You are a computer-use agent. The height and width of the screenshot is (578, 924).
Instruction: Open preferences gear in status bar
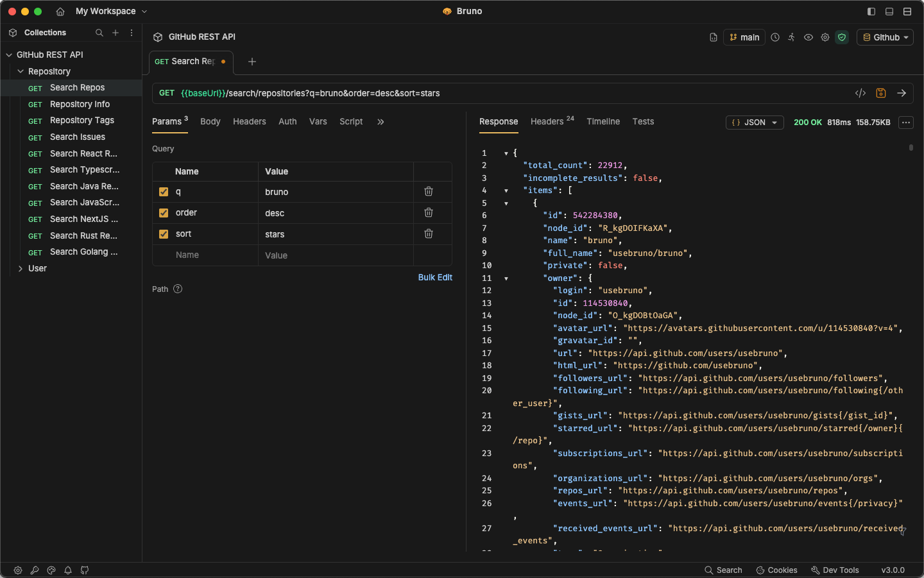[x=18, y=570]
